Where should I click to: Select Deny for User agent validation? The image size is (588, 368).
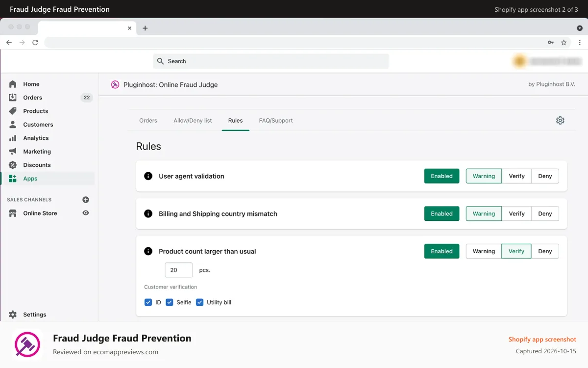(x=545, y=176)
